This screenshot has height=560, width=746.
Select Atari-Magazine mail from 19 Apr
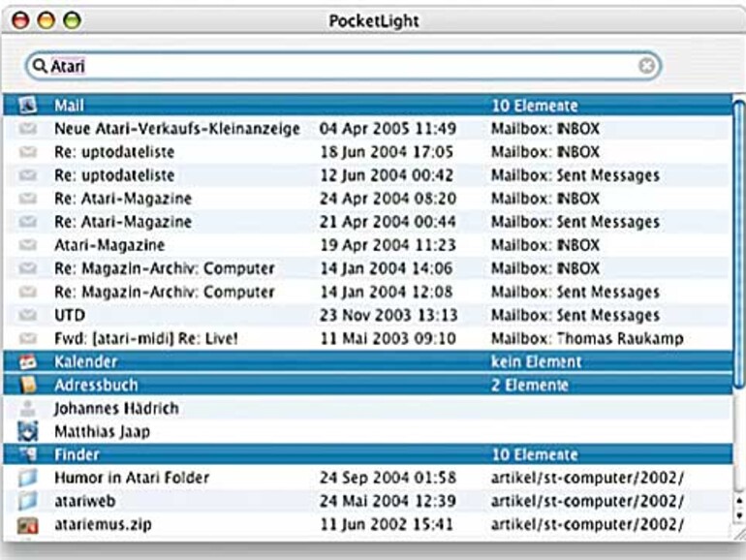point(109,244)
